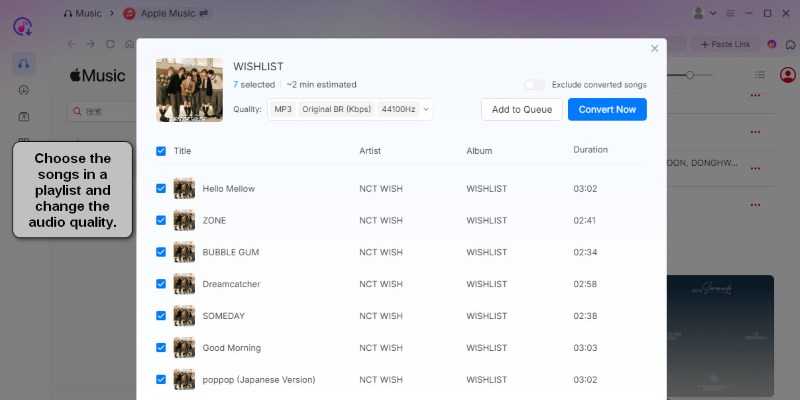Click the extension puzzle icon
The width and height of the screenshot is (800, 400).
(x=791, y=44)
